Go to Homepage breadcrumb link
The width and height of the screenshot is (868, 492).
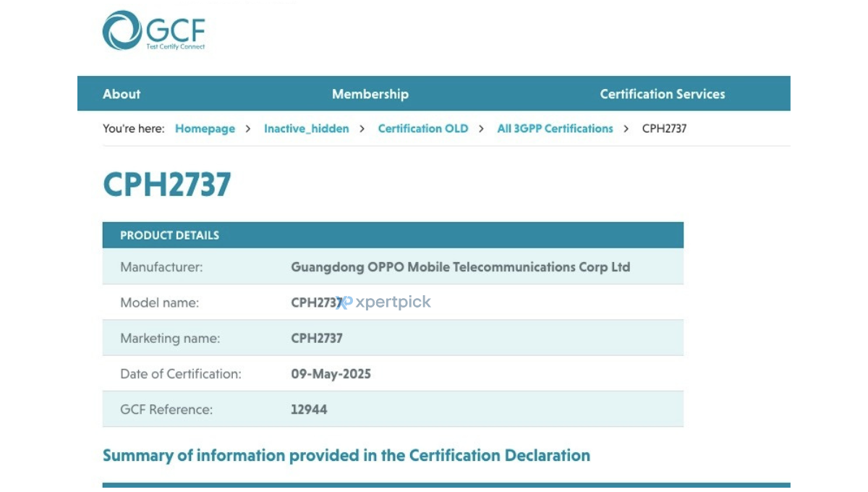click(x=205, y=129)
